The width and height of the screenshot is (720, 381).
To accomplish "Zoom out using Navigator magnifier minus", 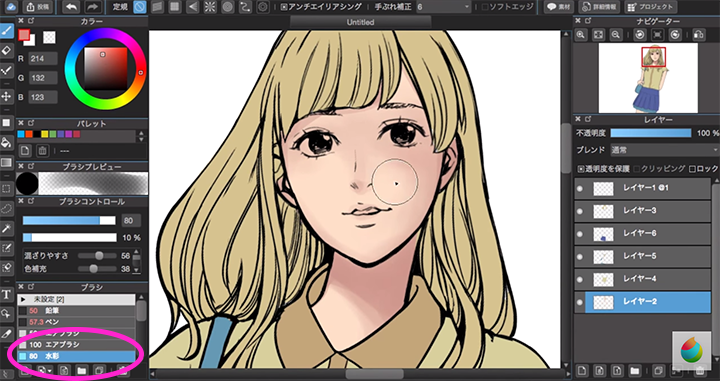I will click(x=616, y=35).
